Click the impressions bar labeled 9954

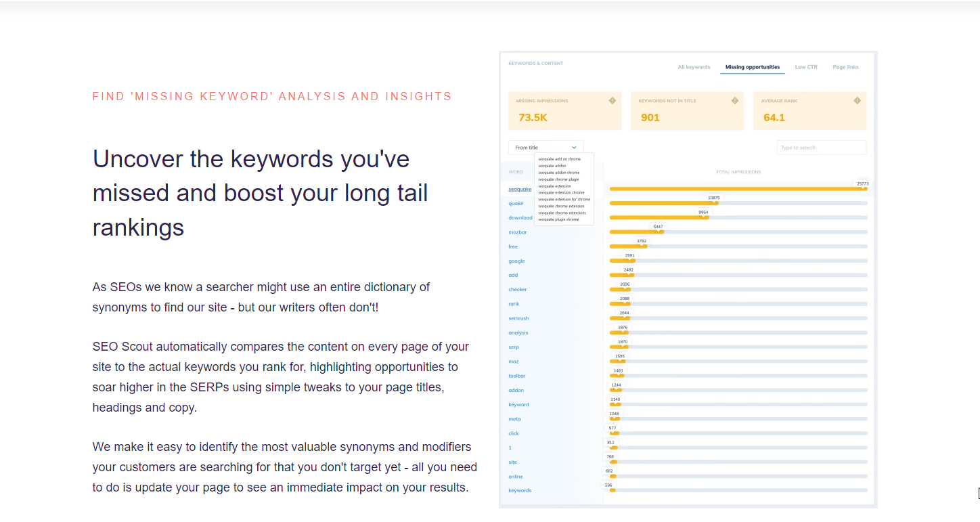(x=659, y=217)
